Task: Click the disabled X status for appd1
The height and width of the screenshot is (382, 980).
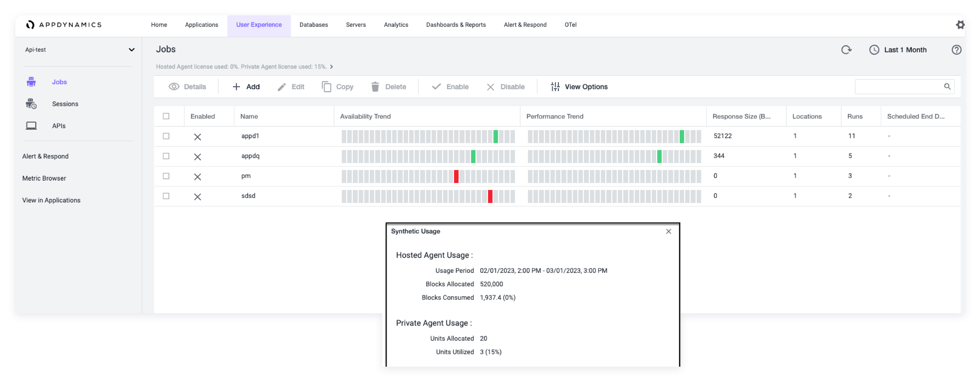Action: click(x=198, y=137)
